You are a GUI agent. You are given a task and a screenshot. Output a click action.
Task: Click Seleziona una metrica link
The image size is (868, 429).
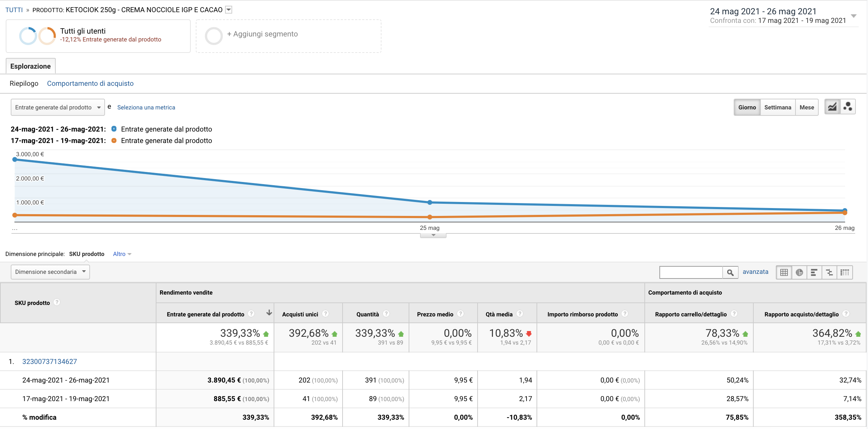(x=146, y=107)
